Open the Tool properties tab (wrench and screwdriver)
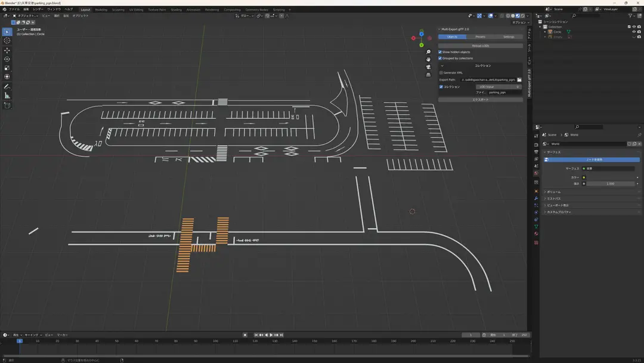Image resolution: width=644 pixels, height=363 pixels. [x=536, y=136]
